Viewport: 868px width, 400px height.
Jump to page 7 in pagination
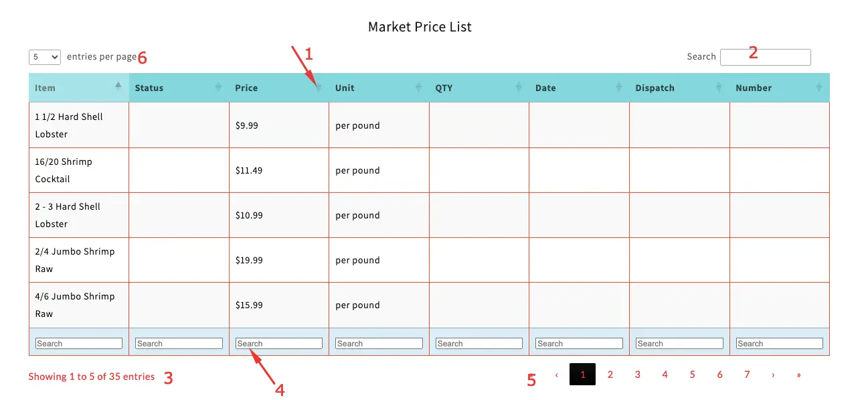[x=747, y=375]
